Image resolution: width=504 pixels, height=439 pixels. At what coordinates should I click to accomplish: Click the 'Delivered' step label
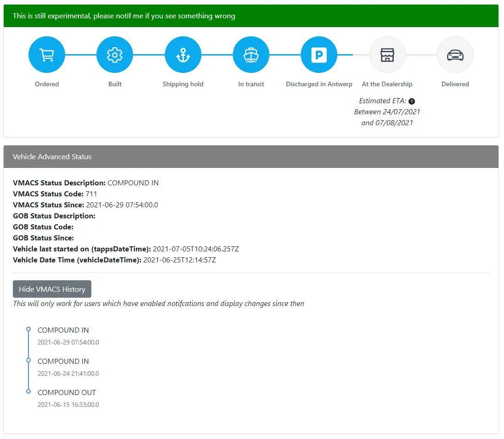click(x=455, y=84)
